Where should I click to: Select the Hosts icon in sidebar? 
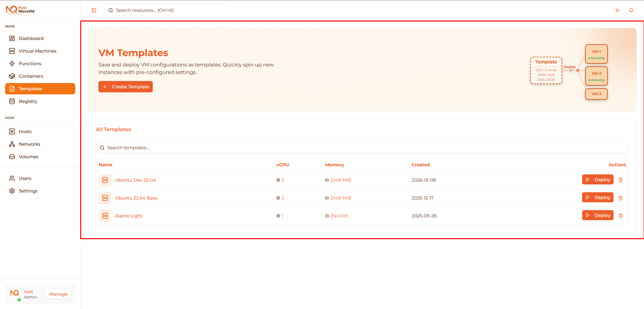(12, 131)
